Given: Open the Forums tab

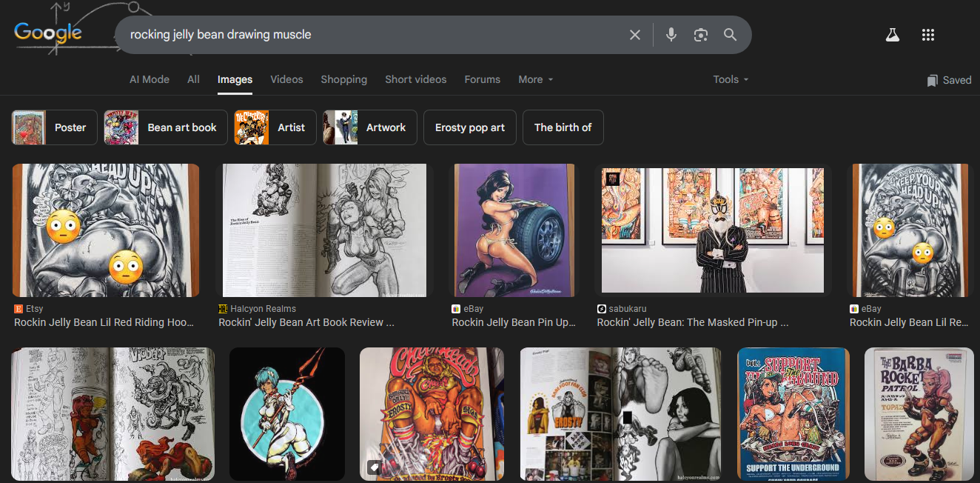Looking at the screenshot, I should tap(483, 79).
